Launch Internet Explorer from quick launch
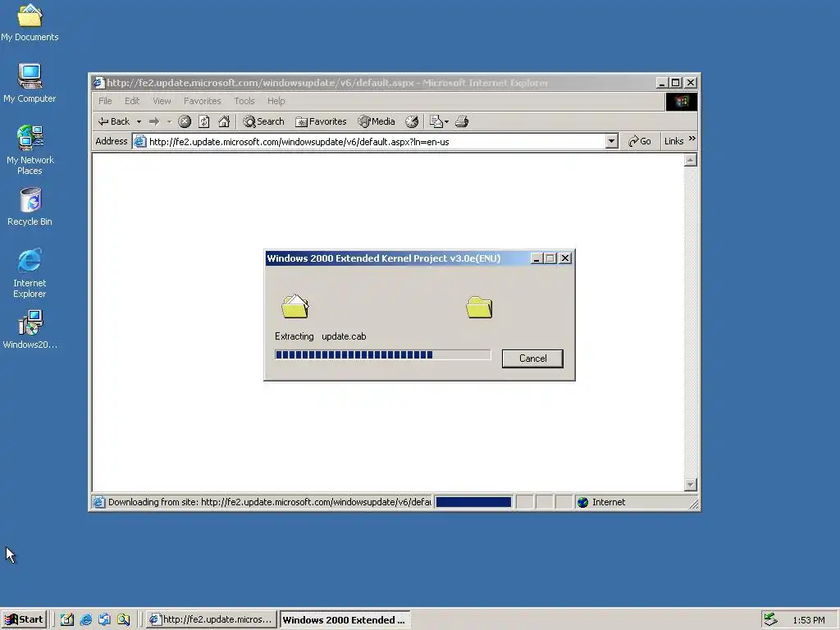The image size is (840, 630). (x=85, y=619)
